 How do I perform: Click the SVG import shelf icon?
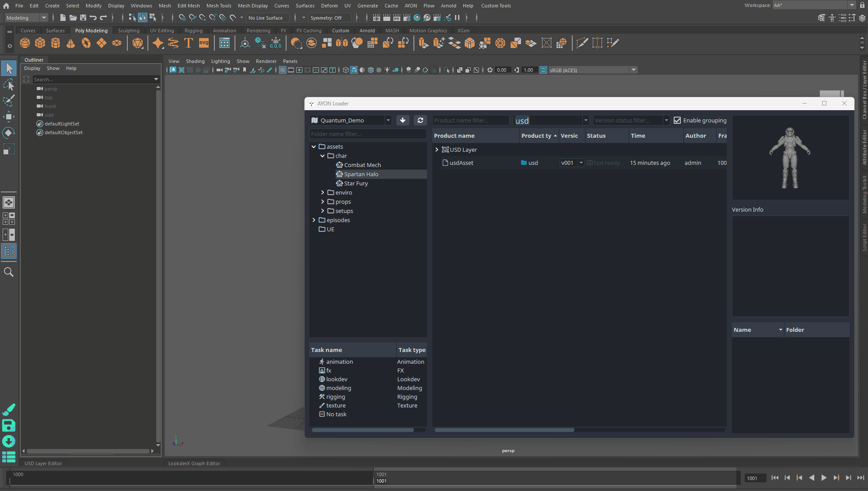204,43
